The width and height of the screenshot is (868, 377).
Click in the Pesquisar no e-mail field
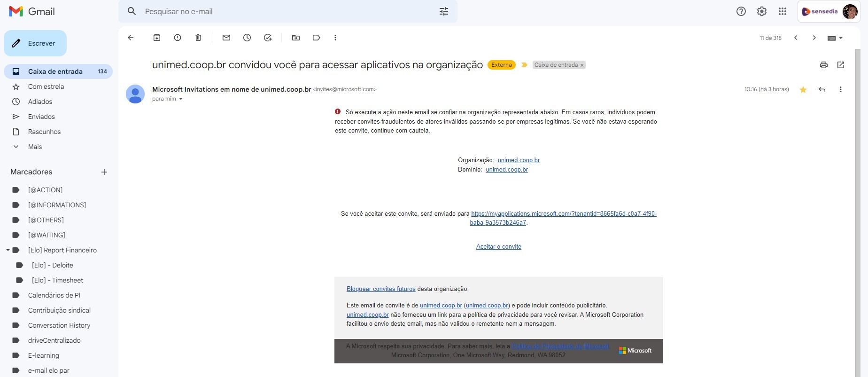tap(289, 11)
